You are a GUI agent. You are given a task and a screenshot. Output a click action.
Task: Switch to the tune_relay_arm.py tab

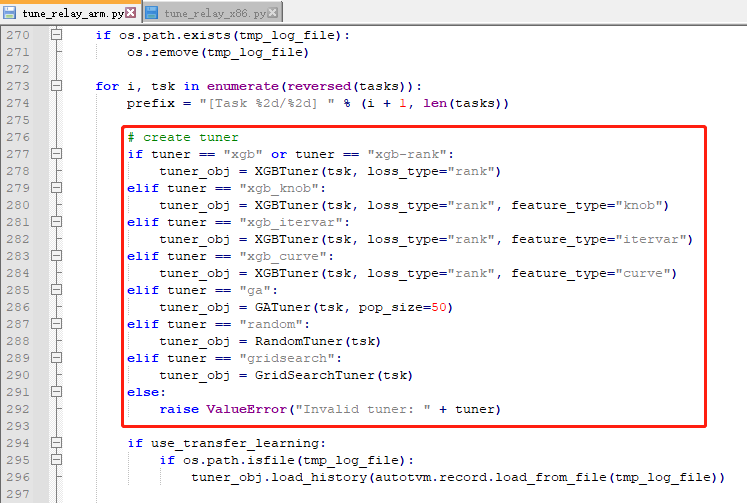pyautogui.click(x=70, y=13)
